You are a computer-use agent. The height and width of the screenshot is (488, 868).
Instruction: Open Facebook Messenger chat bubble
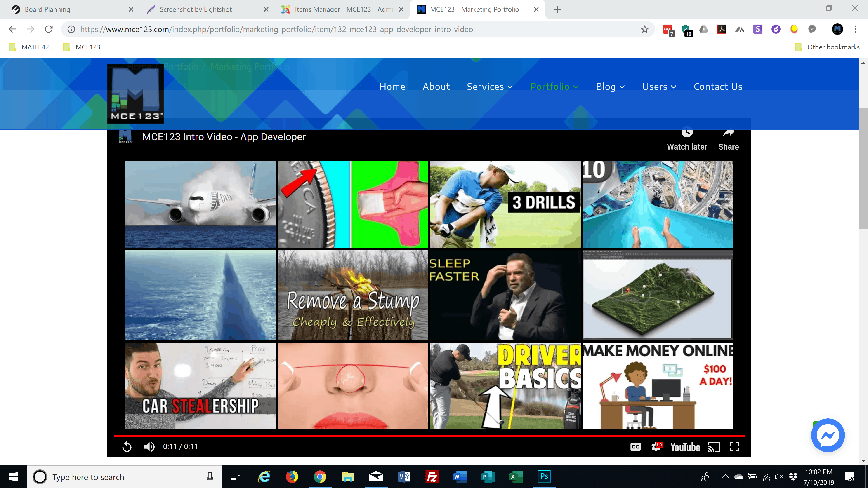click(828, 435)
